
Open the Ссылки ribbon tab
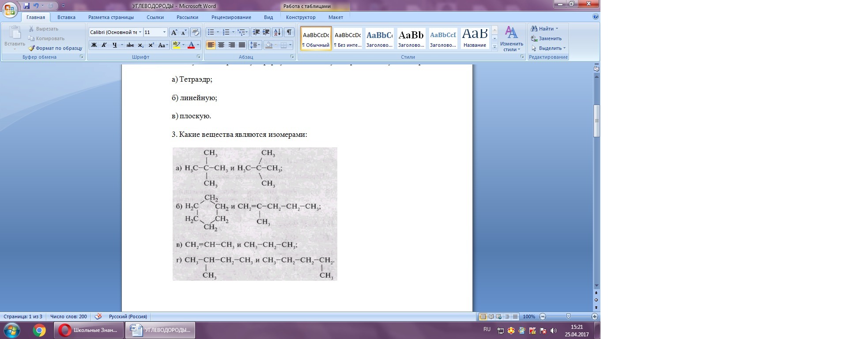click(155, 17)
